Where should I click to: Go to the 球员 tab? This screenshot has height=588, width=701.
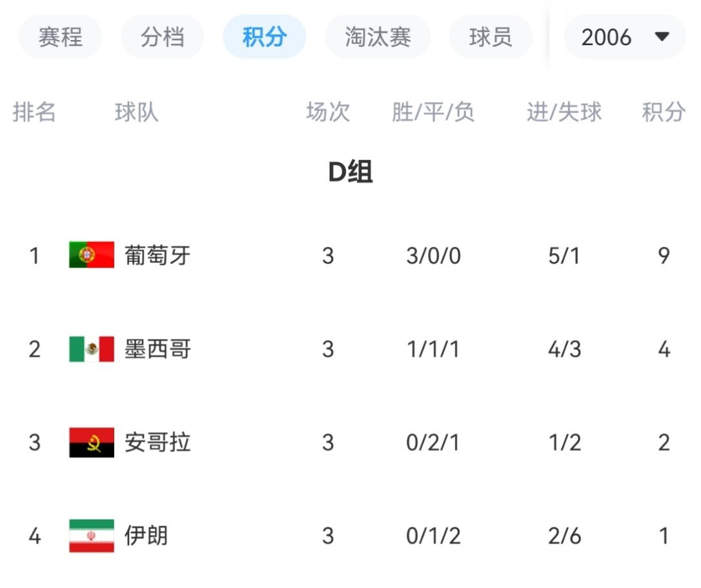[x=491, y=37]
